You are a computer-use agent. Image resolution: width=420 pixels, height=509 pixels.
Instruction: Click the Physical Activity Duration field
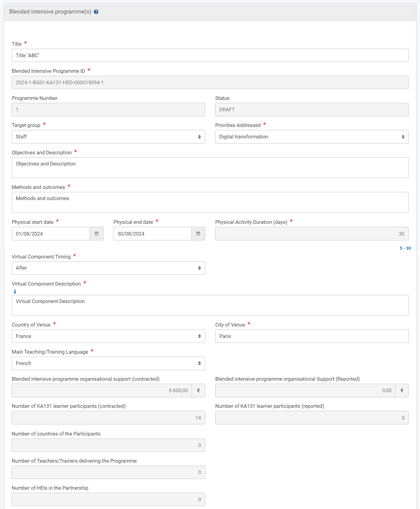pyautogui.click(x=312, y=233)
